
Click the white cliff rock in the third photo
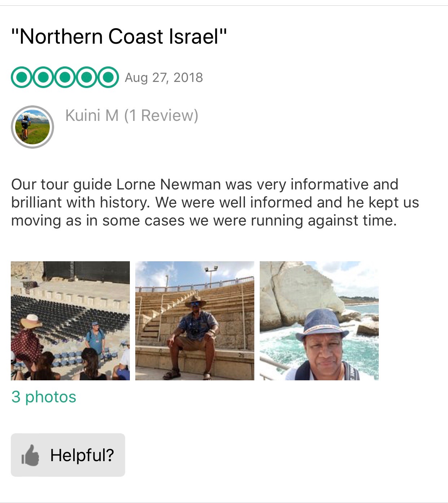(303, 289)
